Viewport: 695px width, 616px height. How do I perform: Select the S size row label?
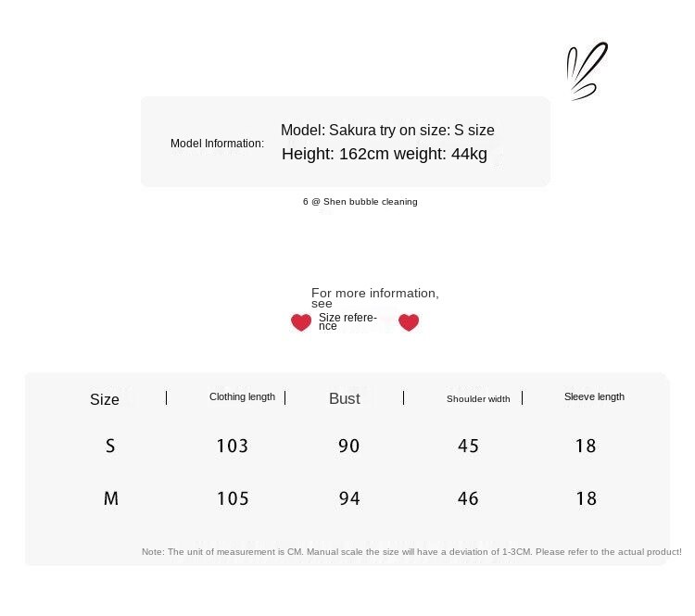click(110, 446)
